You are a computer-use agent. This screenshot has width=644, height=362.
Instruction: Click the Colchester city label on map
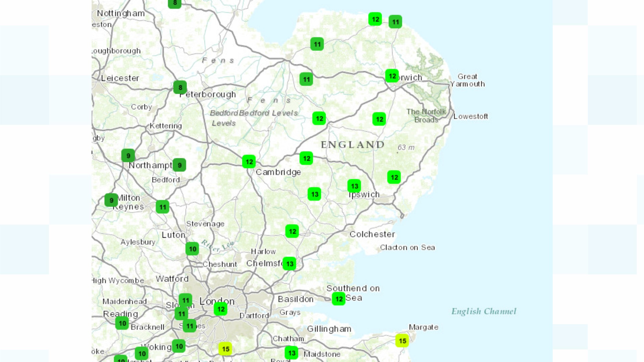click(372, 234)
